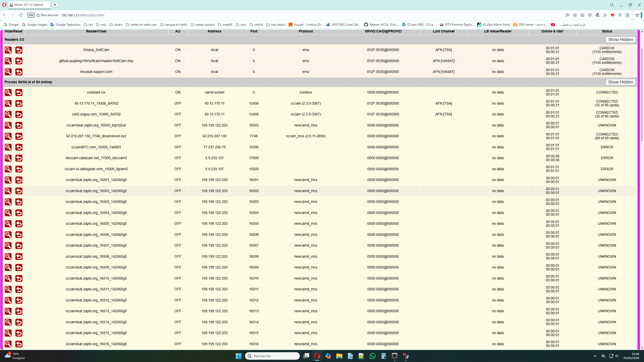This screenshot has height=362, width=644.
Task: Toggle AU OFF for cccam4sat.zapto.org_16509_142X65g5
Action: tap(178, 267)
